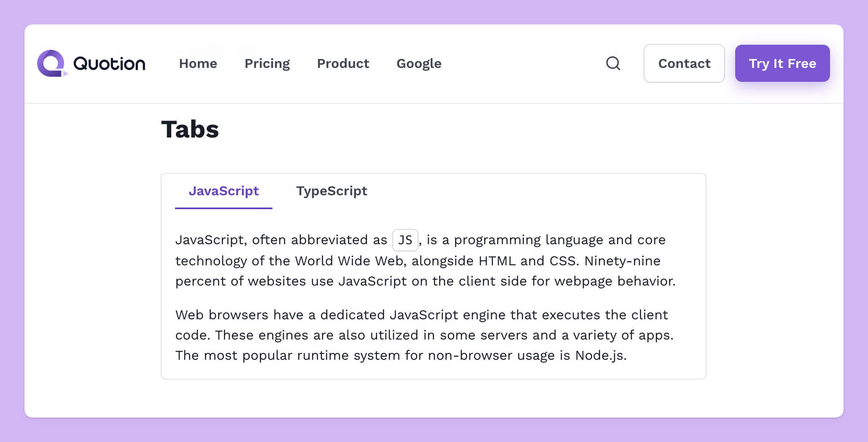Click the paragraph starting "Web browsers have"
Viewport: 868px width, 442px height.
425,335
